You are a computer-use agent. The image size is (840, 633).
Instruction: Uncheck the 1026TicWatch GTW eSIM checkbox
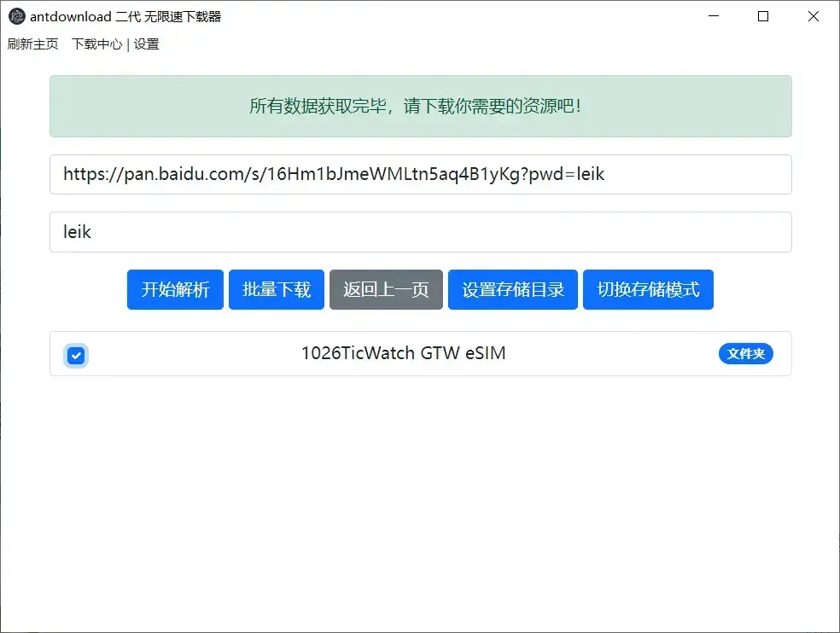[x=76, y=356]
